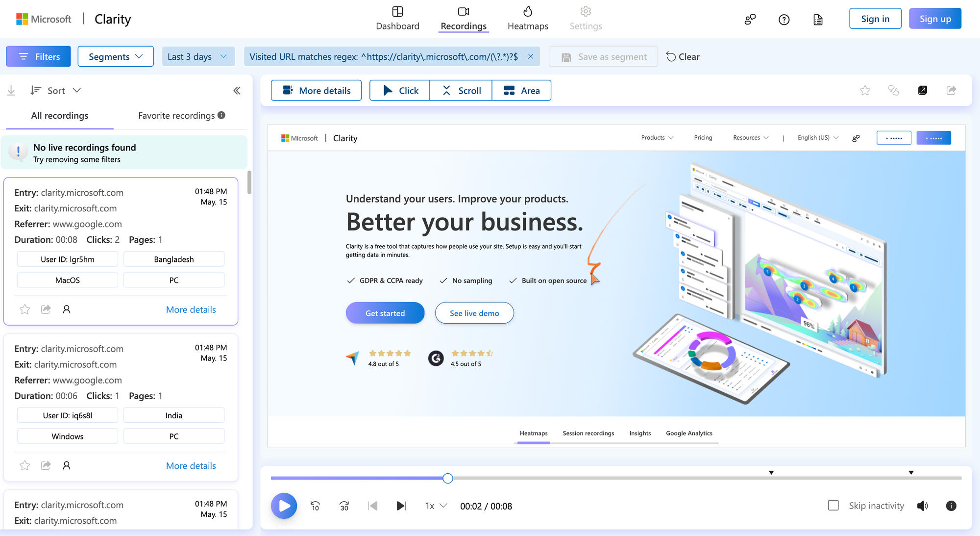Jump to the first timeline event marker

[x=771, y=473]
